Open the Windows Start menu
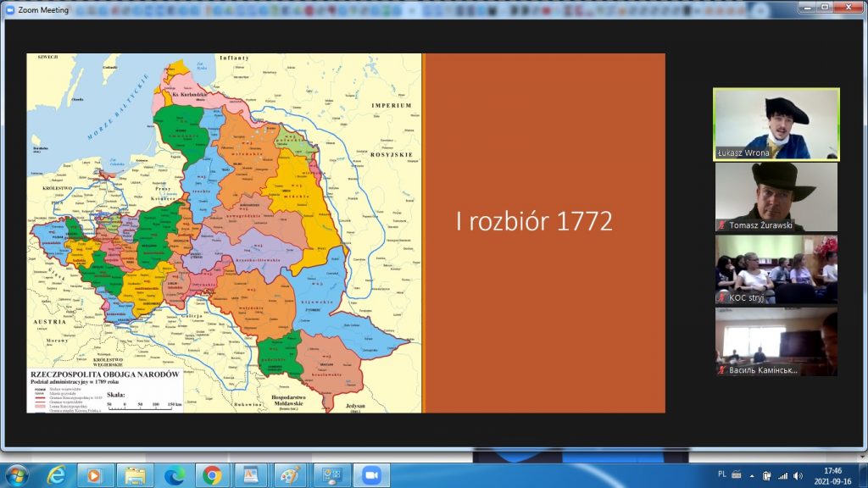868x488 pixels. pyautogui.click(x=17, y=474)
